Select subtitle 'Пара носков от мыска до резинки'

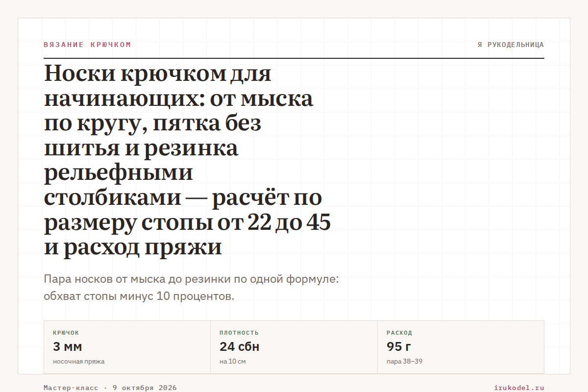[191, 288]
